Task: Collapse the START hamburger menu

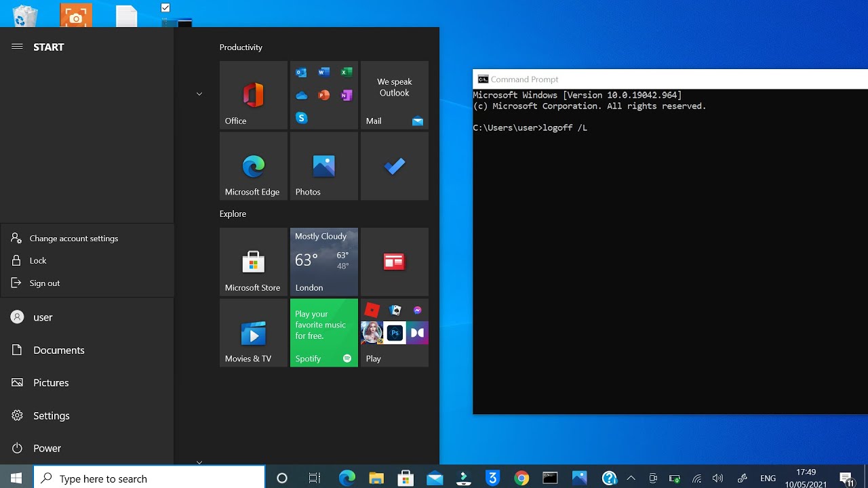Action: (17, 47)
